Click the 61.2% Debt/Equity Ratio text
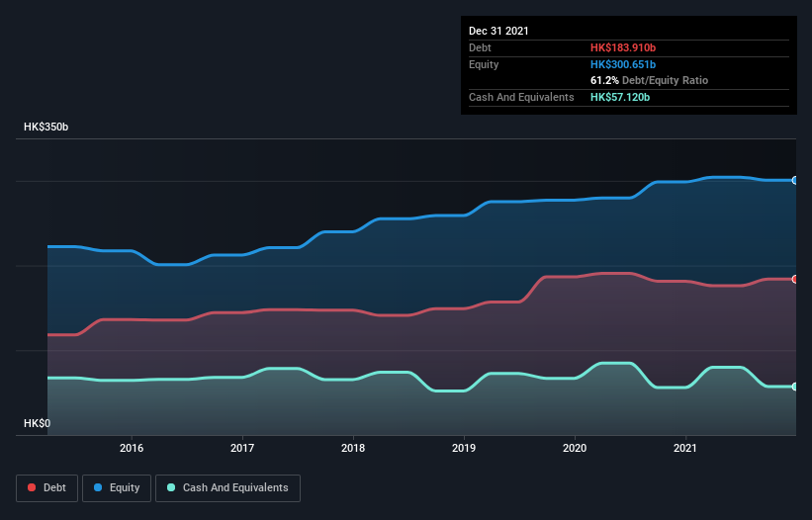This screenshot has height=520, width=812. coord(650,80)
